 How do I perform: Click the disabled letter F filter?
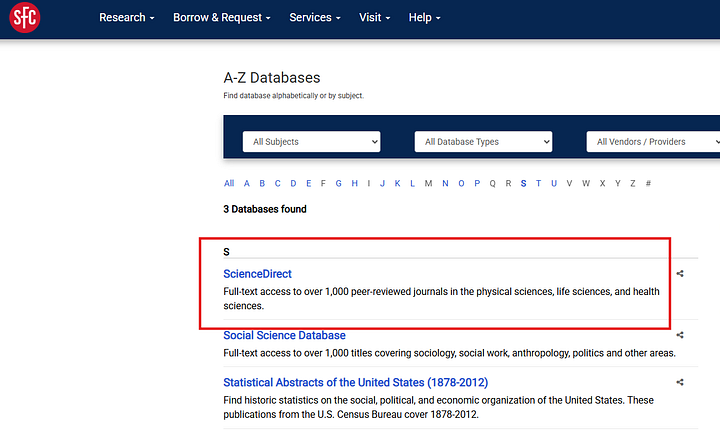click(x=323, y=183)
